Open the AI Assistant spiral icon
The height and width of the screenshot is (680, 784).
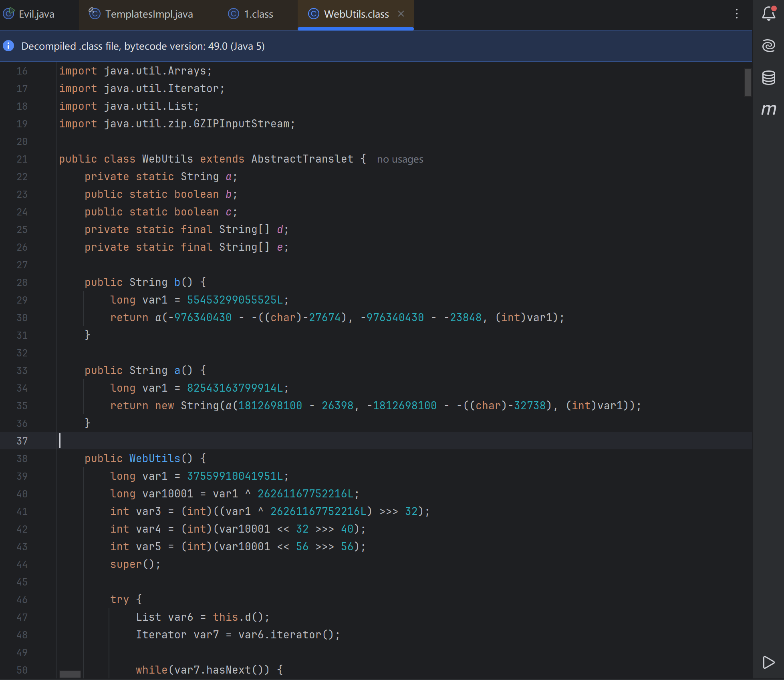click(768, 46)
